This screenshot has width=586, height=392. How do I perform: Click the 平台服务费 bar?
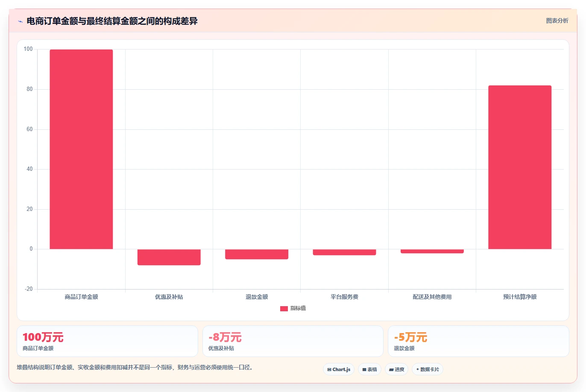(x=344, y=252)
